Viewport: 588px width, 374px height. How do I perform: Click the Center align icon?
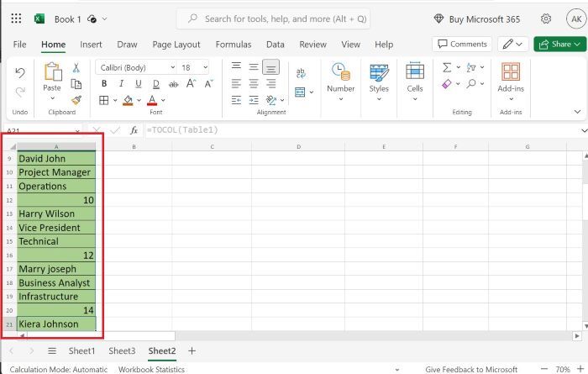(254, 83)
